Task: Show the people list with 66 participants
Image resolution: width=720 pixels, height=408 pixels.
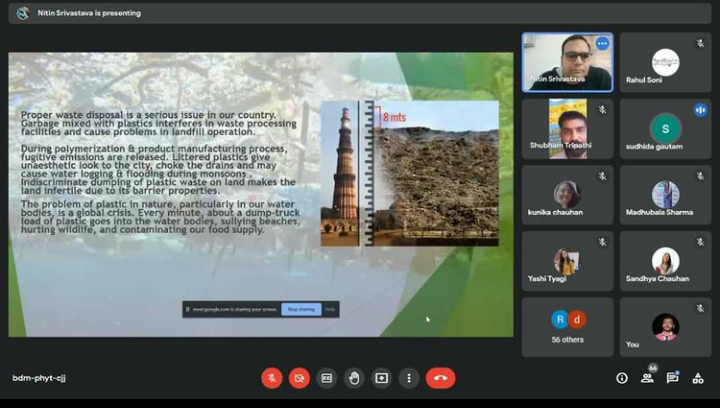Action: (648, 378)
